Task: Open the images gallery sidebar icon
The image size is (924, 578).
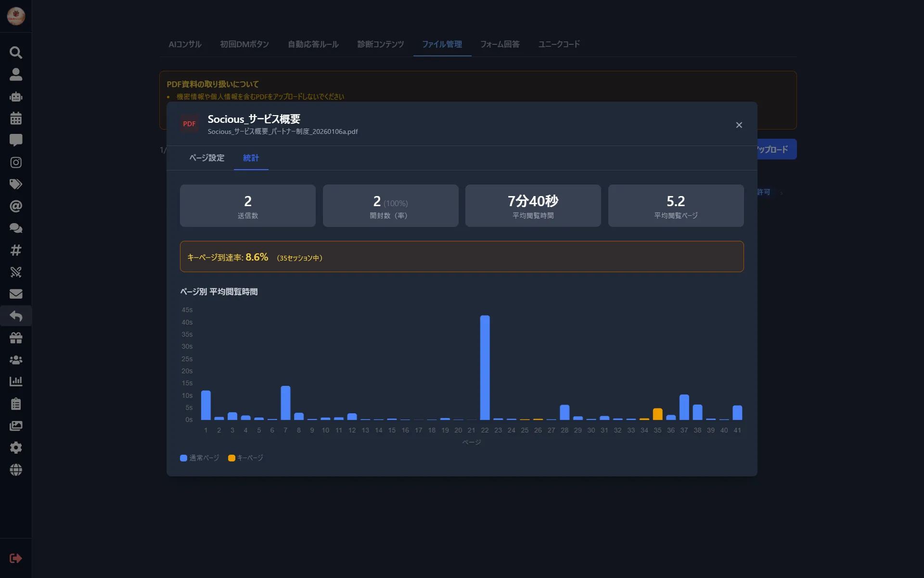Action: (x=16, y=426)
